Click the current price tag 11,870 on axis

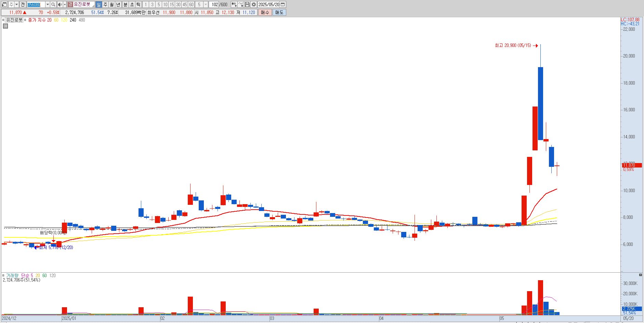click(632, 165)
